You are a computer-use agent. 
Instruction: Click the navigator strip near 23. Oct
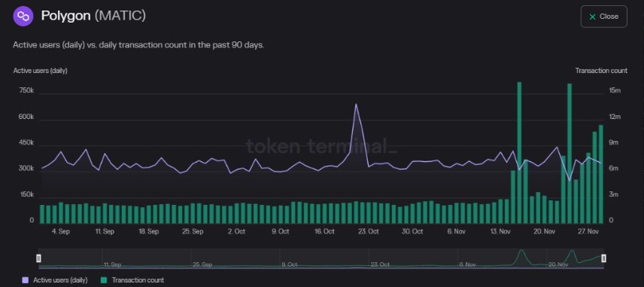pos(380,264)
